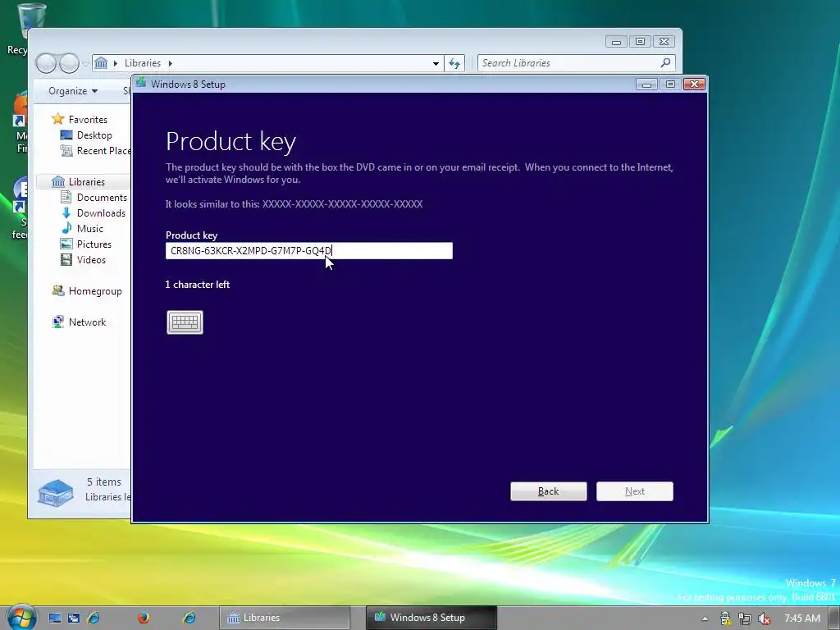Open the Start menu orb
Viewport: 840px width, 630px height.
(22, 617)
